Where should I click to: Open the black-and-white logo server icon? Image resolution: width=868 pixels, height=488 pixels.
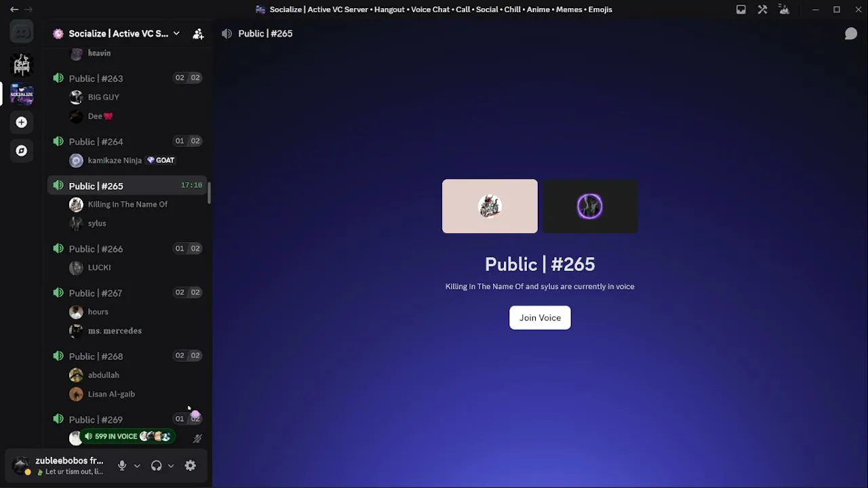pos(22,64)
